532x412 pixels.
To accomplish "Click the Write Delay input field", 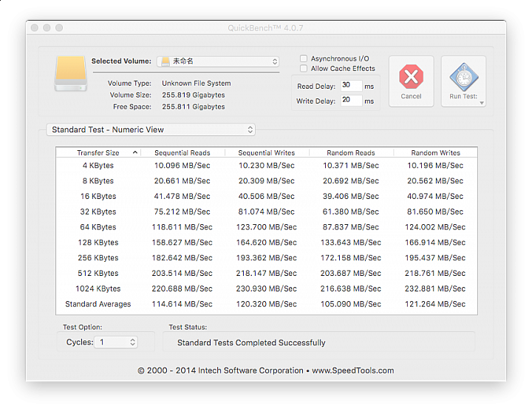I will pyautogui.click(x=351, y=100).
